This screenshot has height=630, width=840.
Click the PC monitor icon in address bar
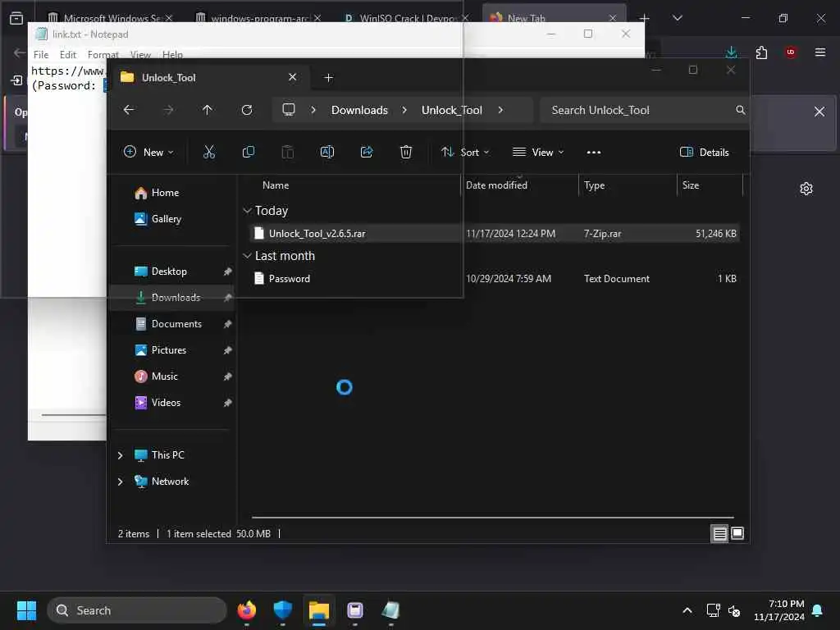[x=289, y=110]
